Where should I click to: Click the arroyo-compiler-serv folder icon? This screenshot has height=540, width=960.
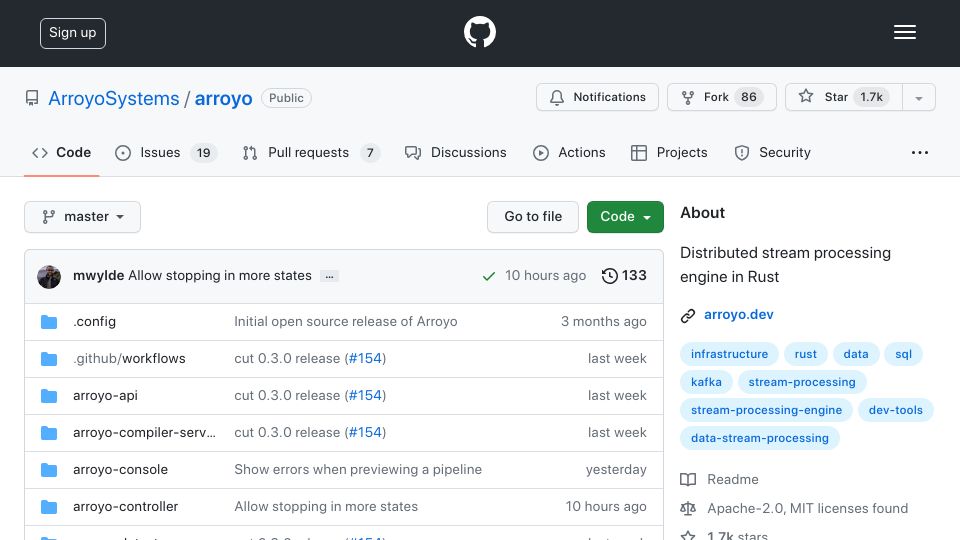49,433
